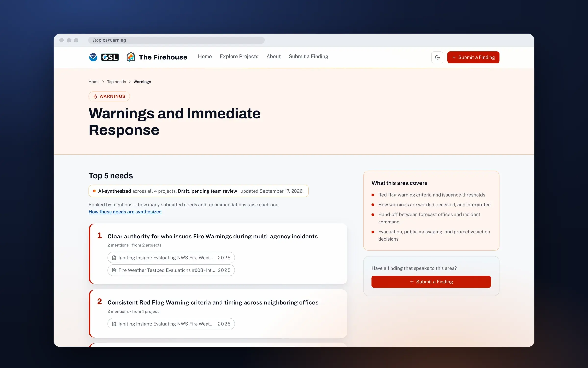Click the chevron after Home in the breadcrumb
The image size is (588, 368).
click(103, 82)
